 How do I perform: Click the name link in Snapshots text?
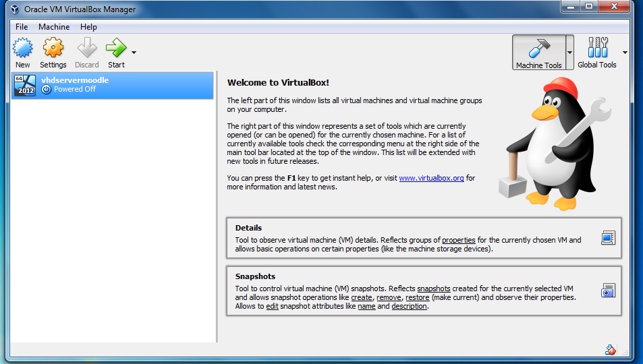click(x=366, y=306)
